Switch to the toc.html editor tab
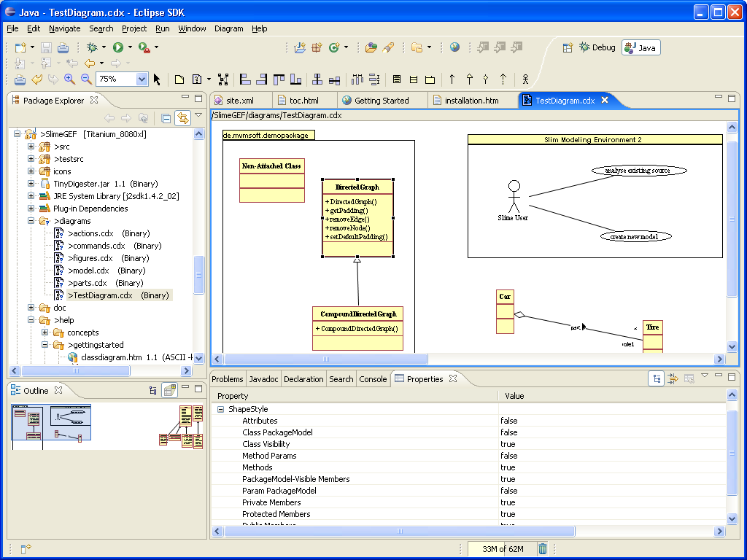Viewport: 747px width, 560px height. click(303, 101)
